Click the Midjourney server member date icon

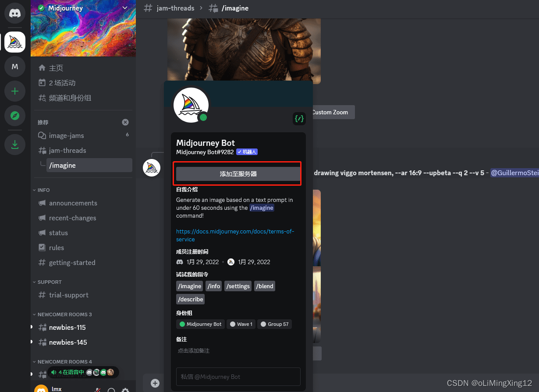(x=231, y=262)
